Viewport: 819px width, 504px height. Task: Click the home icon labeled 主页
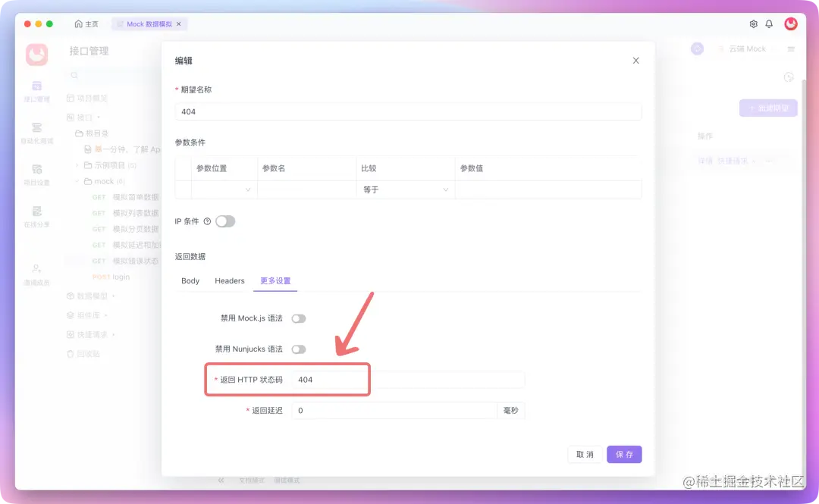(78, 24)
